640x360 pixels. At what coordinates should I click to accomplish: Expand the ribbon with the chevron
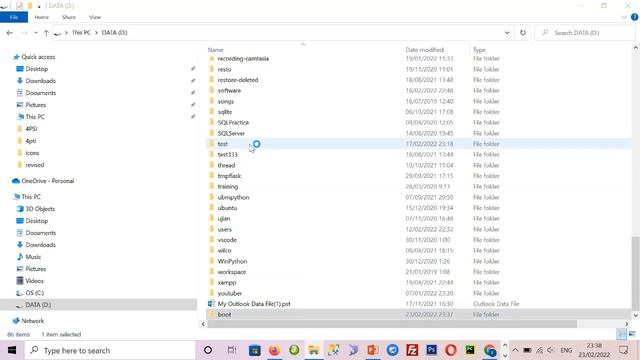coord(623,17)
